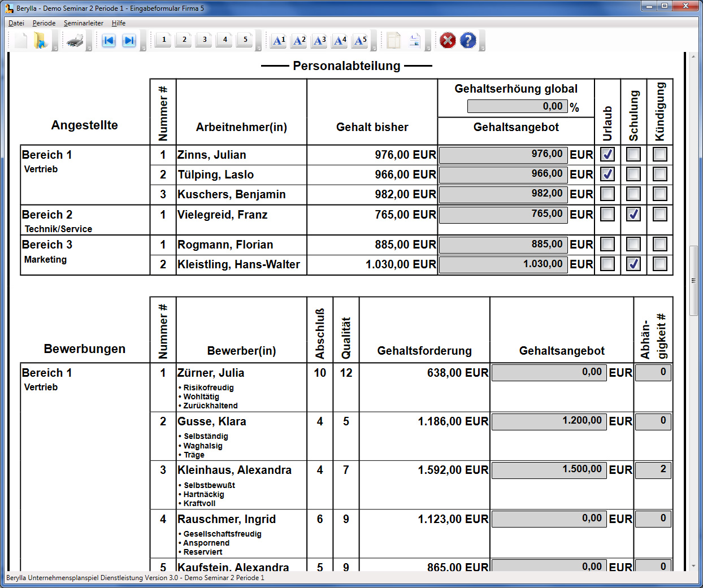The image size is (703, 588).
Task: Open page 1 toolbar button
Action: point(163,40)
